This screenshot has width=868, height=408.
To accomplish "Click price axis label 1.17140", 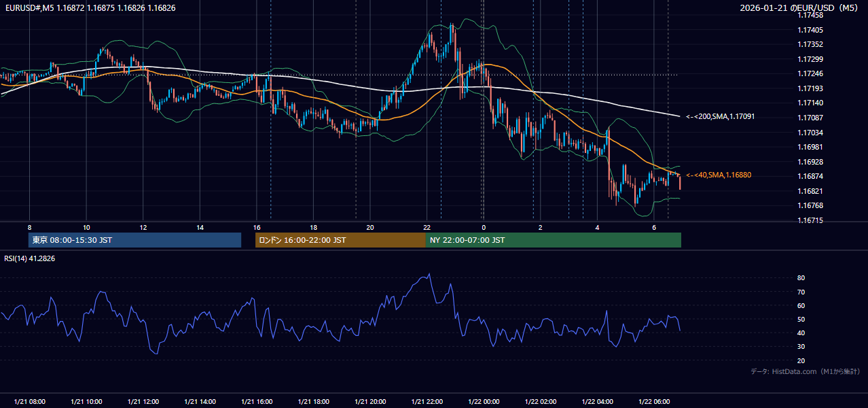I will click(810, 103).
